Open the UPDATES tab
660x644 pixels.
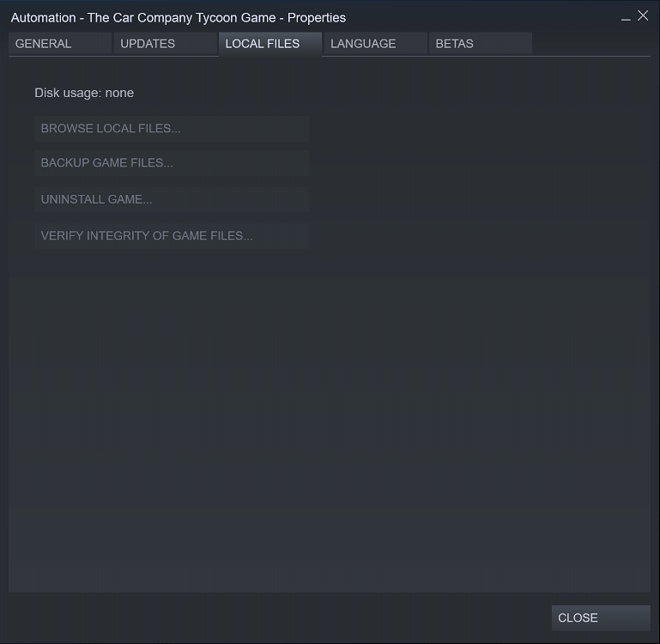pyautogui.click(x=165, y=44)
